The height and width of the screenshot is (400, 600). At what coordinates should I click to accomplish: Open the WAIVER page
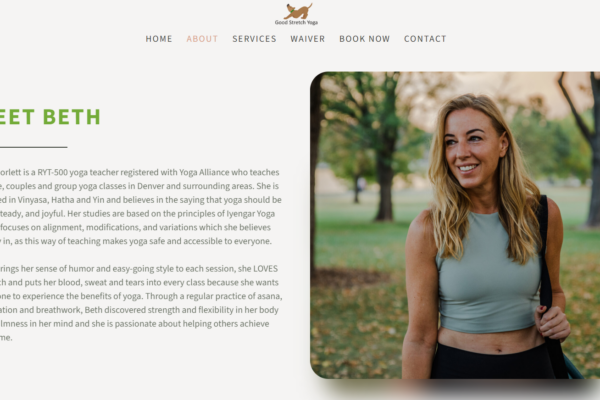pos(308,39)
